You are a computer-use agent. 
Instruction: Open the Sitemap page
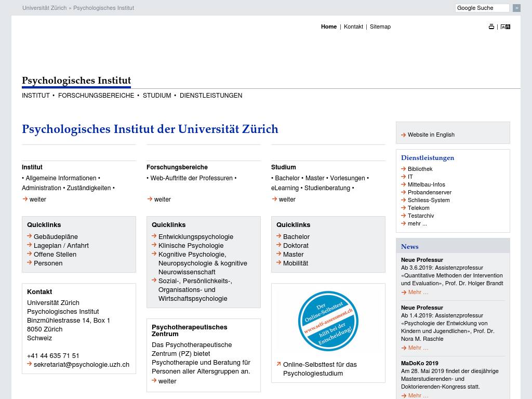(380, 26)
